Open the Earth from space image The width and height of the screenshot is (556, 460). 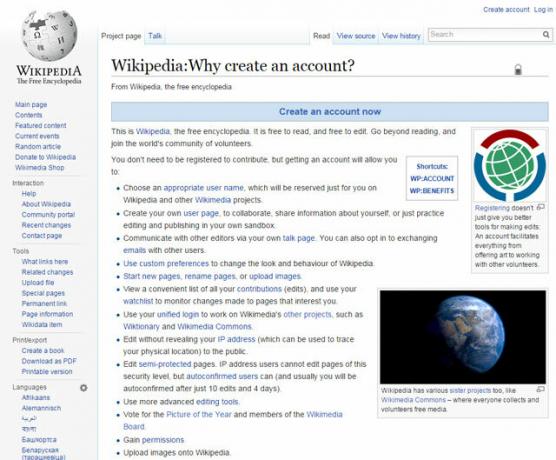click(463, 337)
